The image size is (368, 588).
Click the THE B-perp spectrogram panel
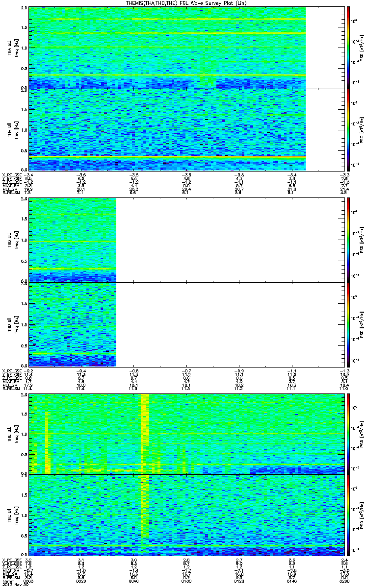pos(185,434)
